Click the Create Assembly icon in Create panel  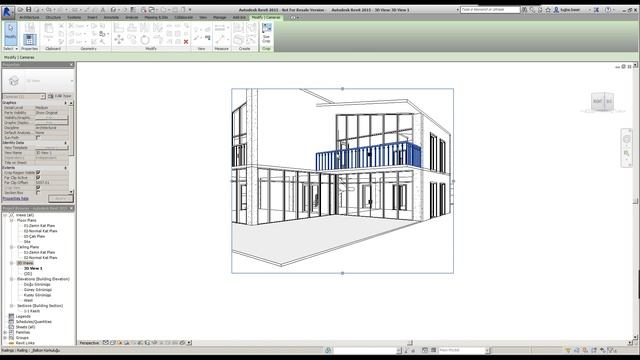pyautogui.click(x=238, y=28)
